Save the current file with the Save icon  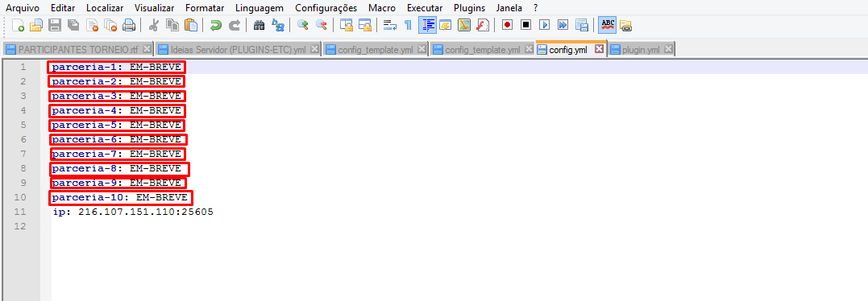click(x=55, y=25)
